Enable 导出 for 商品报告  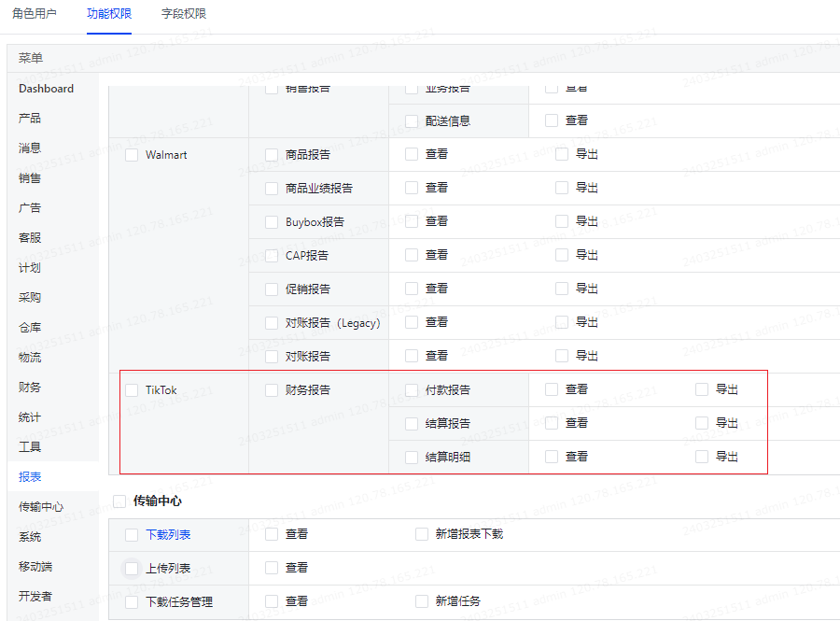[562, 154]
